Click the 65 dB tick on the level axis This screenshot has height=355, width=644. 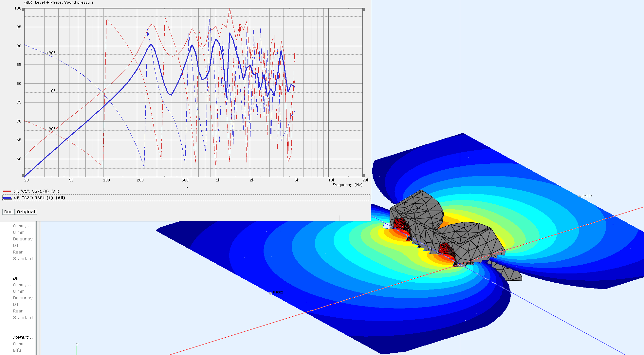pyautogui.click(x=19, y=140)
